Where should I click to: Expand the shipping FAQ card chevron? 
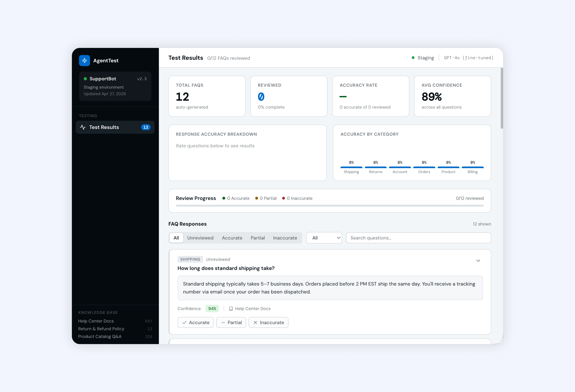pyautogui.click(x=478, y=261)
